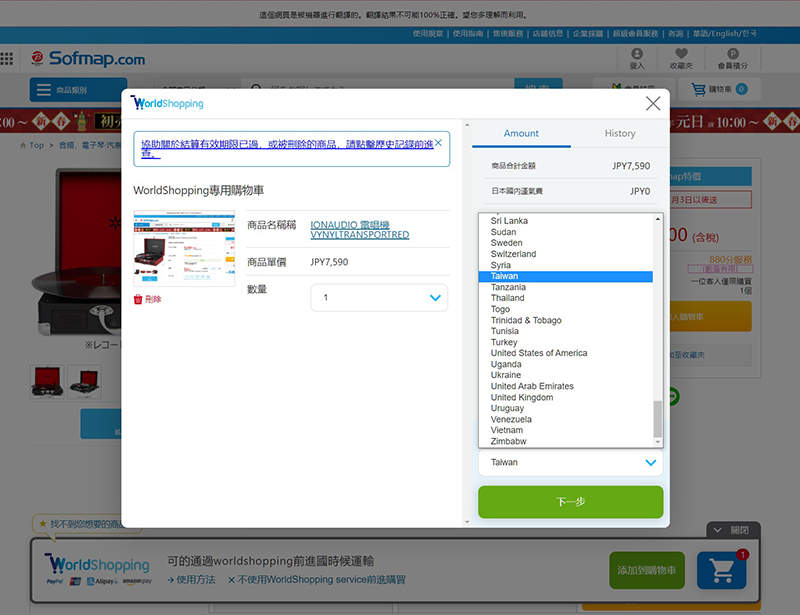Open the IONAUDIO product name link
The image size is (800, 615).
(x=359, y=230)
